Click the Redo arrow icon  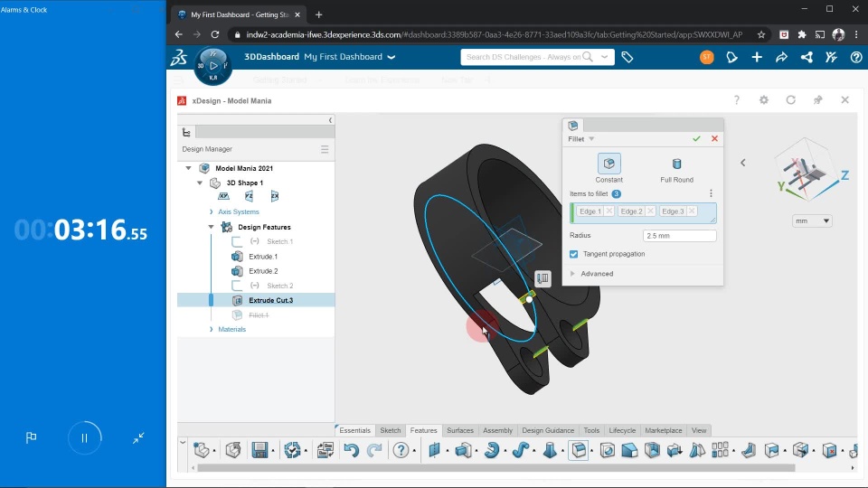click(x=374, y=450)
